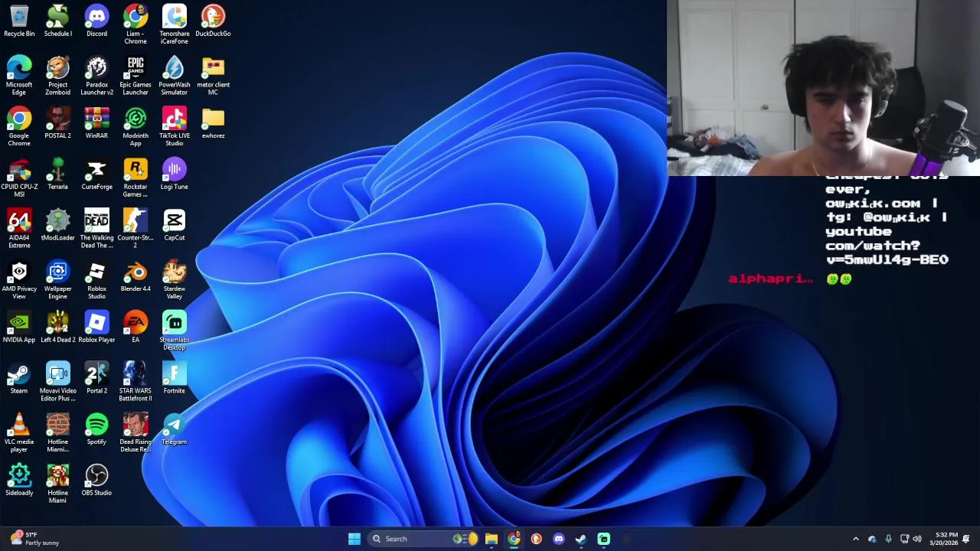Screen dimensions: 980x551
Task: Select the VLC media player icon
Action: coord(19,433)
